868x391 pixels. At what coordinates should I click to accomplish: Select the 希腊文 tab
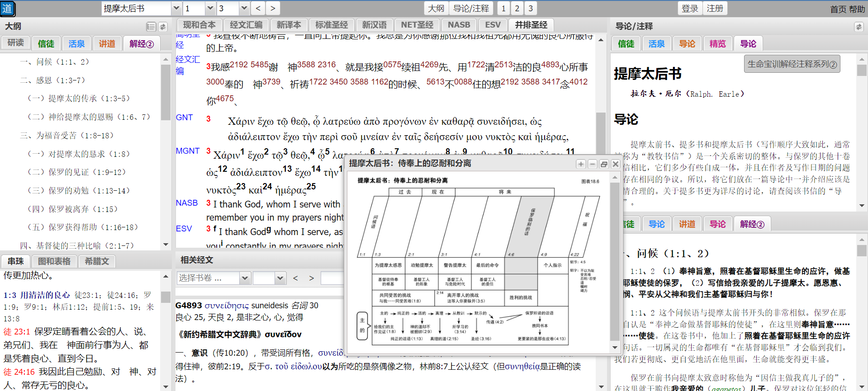(x=97, y=261)
